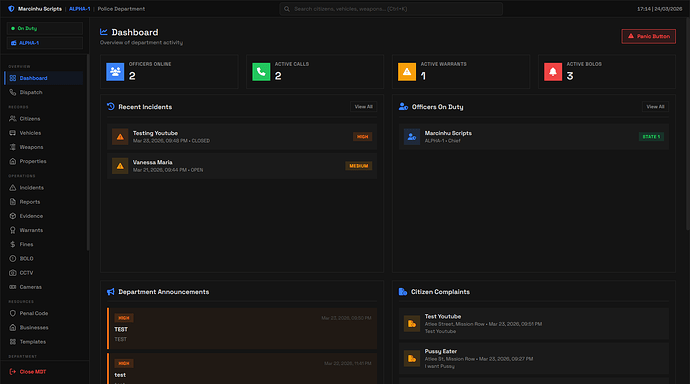Go to the Citizens menu item
Image resolution: width=690 pixels, height=384 pixels.
coord(44,119)
